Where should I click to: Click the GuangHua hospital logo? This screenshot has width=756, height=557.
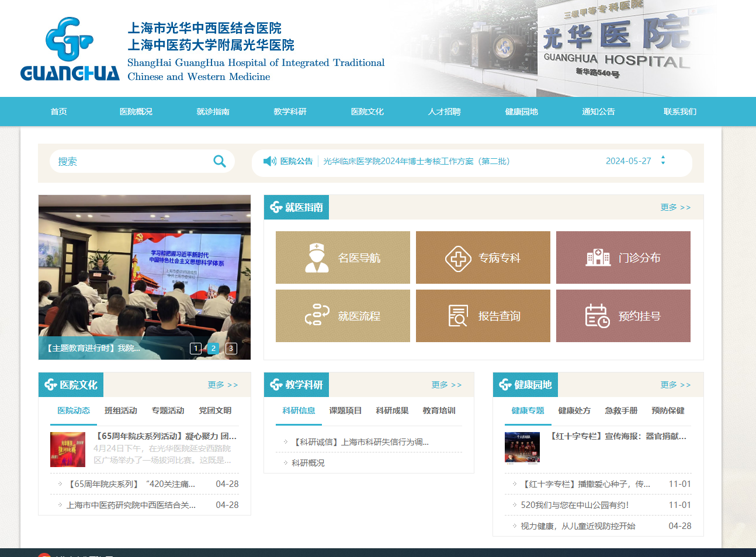[70, 49]
